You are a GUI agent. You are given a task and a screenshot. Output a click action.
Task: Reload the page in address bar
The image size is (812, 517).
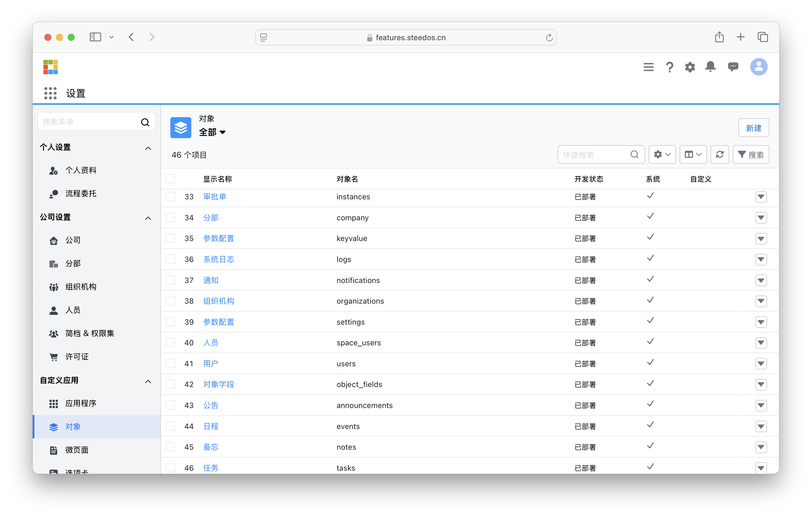[x=549, y=37]
